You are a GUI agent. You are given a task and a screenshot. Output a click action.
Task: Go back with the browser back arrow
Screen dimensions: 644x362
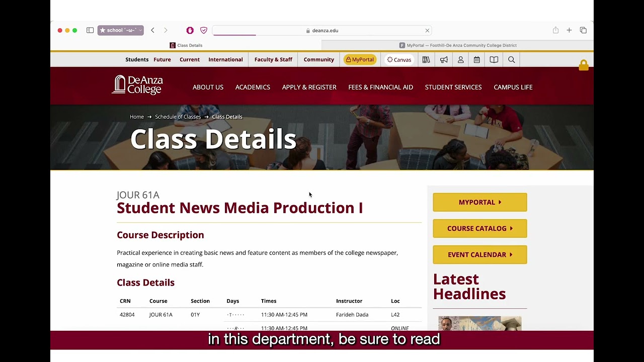[x=153, y=30]
